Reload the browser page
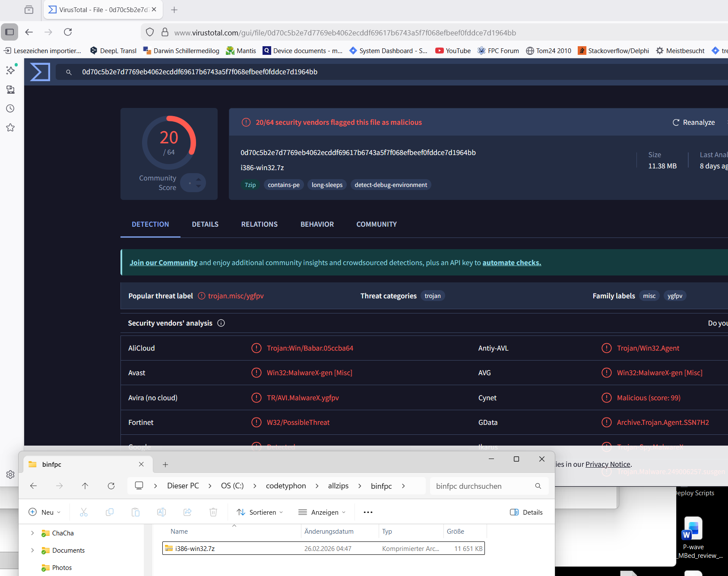 pos(68,32)
